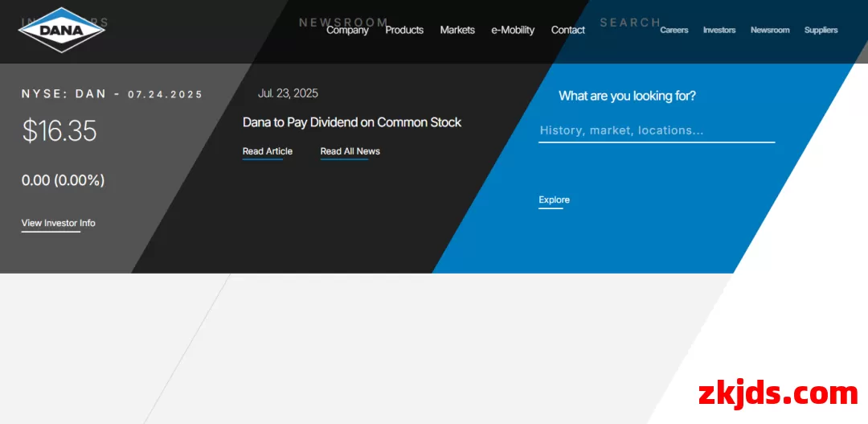Open the Products menu
This screenshot has height=424, width=868.
404,30
